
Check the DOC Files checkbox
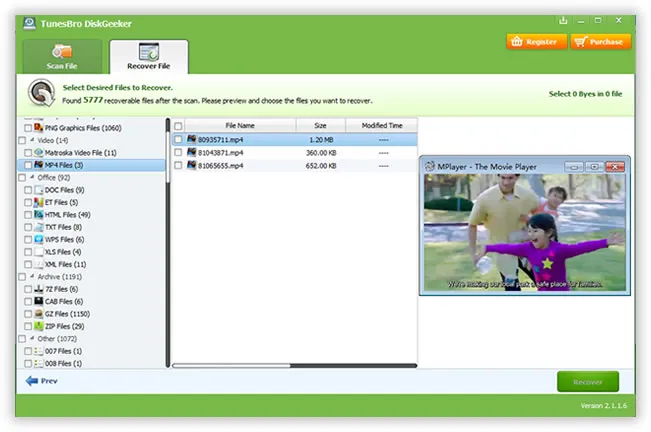(x=28, y=190)
